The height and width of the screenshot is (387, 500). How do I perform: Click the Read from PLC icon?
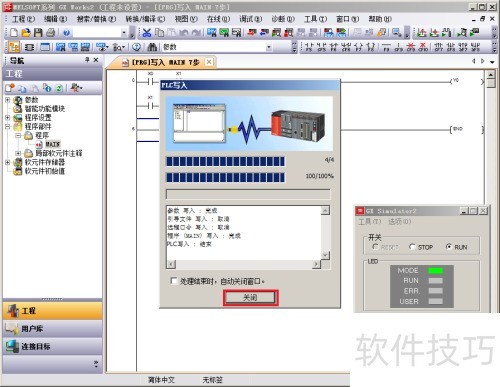click(264, 32)
